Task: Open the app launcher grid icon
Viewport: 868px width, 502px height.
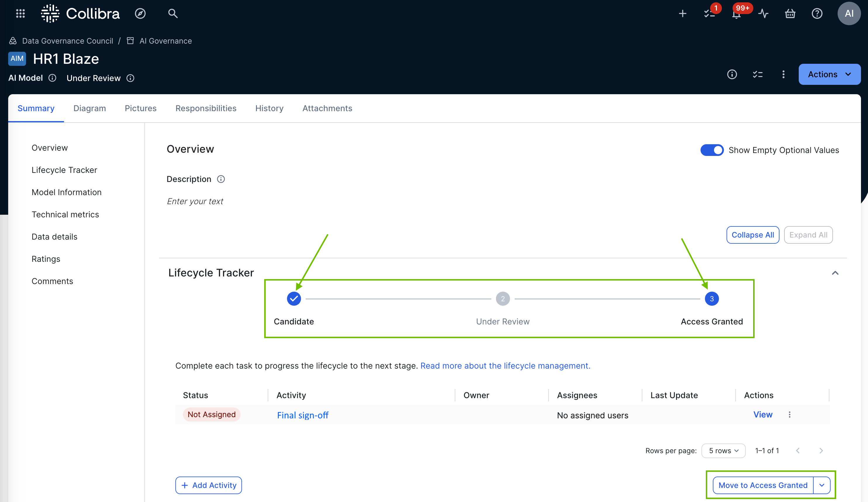Action: coord(20,13)
